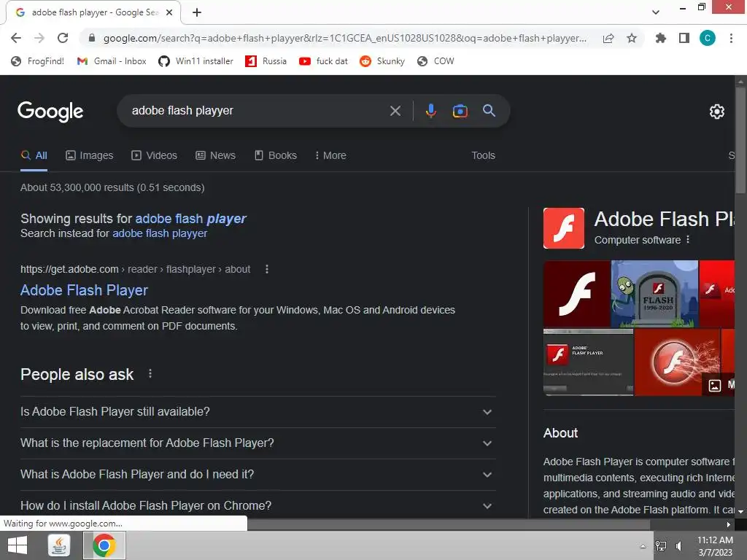Start voice search with microphone icon
The image size is (747, 560).
tap(430, 111)
